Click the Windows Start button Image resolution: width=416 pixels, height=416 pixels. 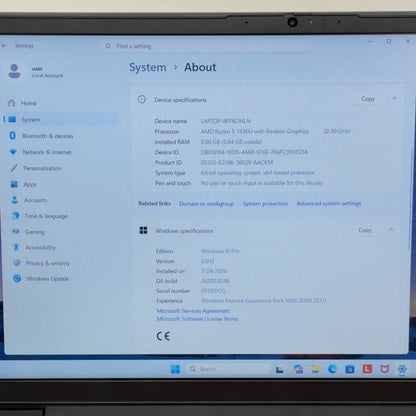point(175,369)
